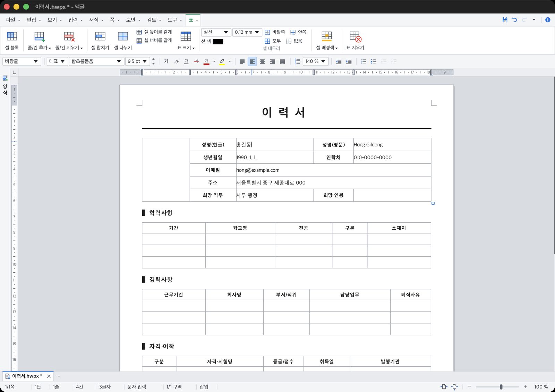
Task: Open the 0.12 mm line width dropdown
Action: pos(247,32)
